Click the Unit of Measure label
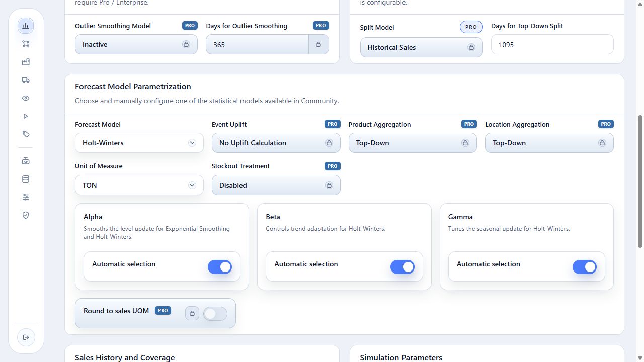The image size is (644, 362). coord(99,166)
